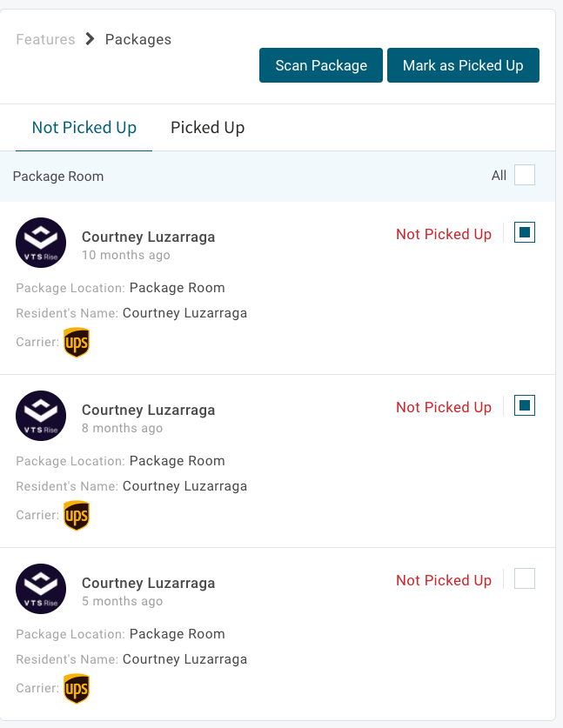Uncheck the 8 months ago package checkbox
Viewport: 563px width, 728px height.
(525, 405)
